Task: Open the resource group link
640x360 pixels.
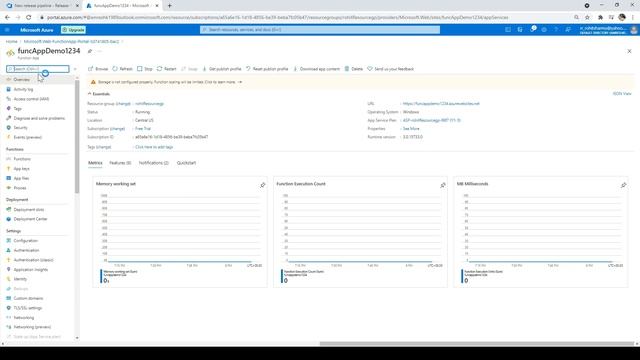Action: pos(149,104)
